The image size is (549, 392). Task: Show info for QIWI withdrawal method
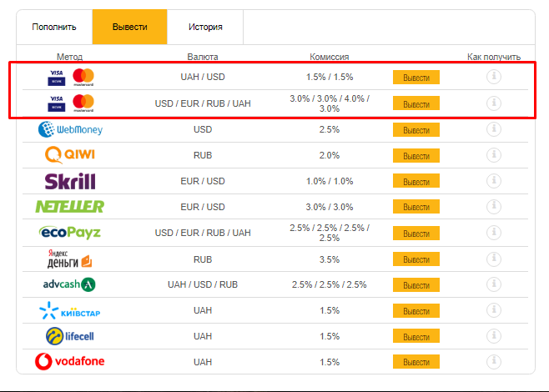tap(494, 155)
